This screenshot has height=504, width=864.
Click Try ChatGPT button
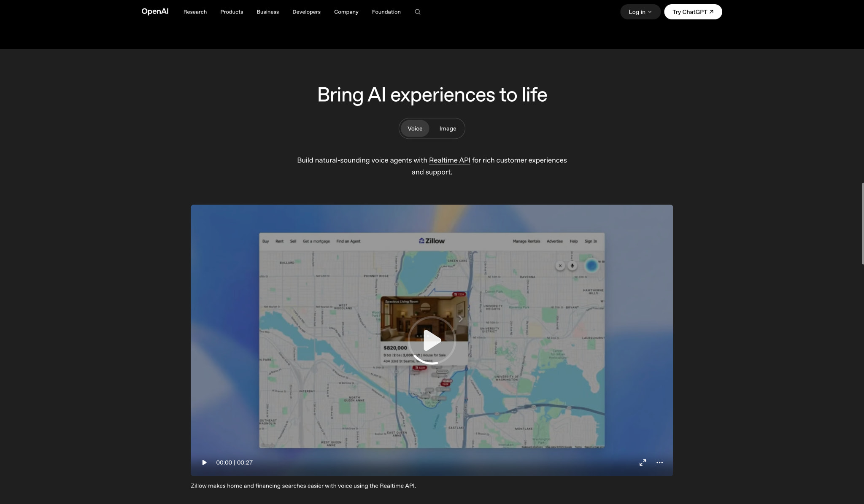click(x=693, y=12)
